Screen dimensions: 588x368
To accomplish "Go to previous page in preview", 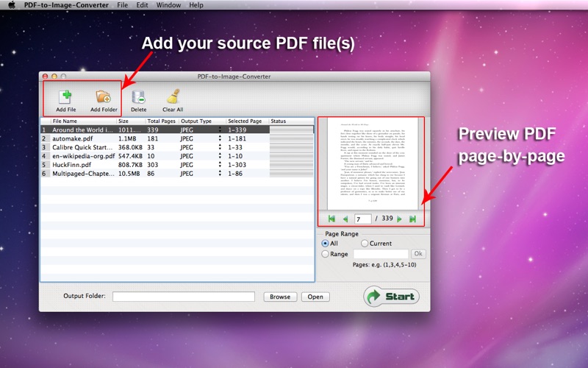I will coord(345,219).
